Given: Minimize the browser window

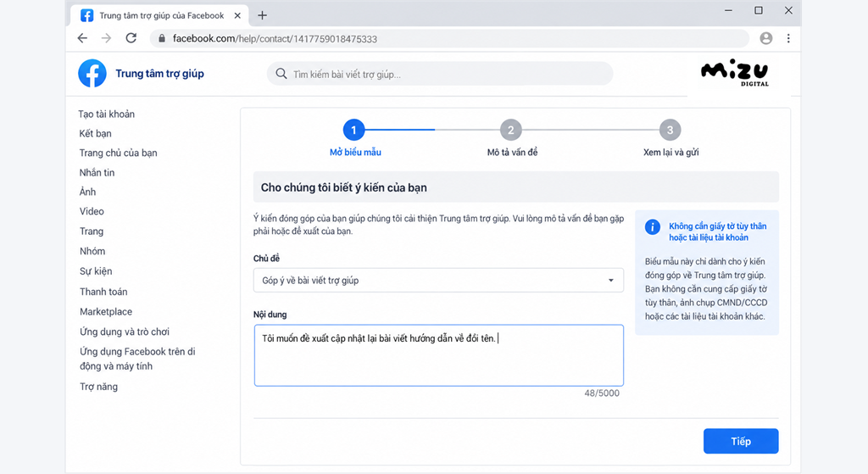Looking at the screenshot, I should (728, 10).
